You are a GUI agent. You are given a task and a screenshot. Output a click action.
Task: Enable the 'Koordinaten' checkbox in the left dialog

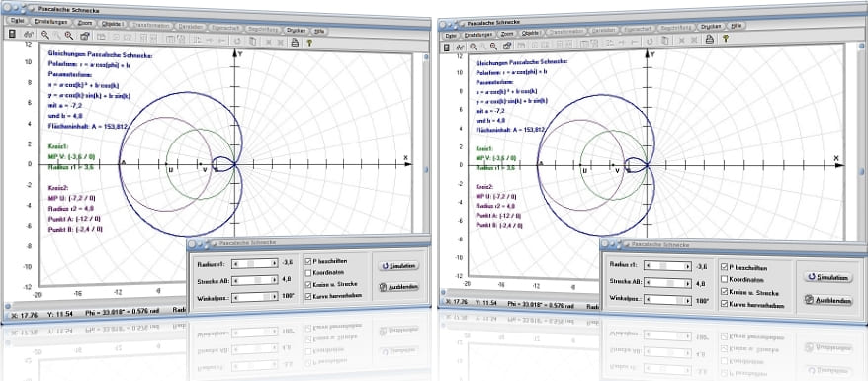tap(307, 272)
